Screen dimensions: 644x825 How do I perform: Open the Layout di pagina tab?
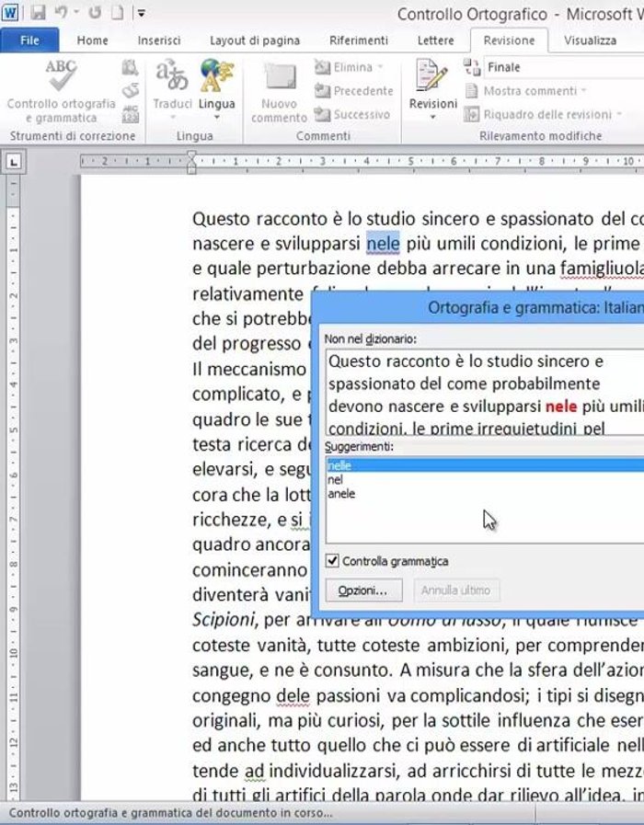pyautogui.click(x=255, y=40)
